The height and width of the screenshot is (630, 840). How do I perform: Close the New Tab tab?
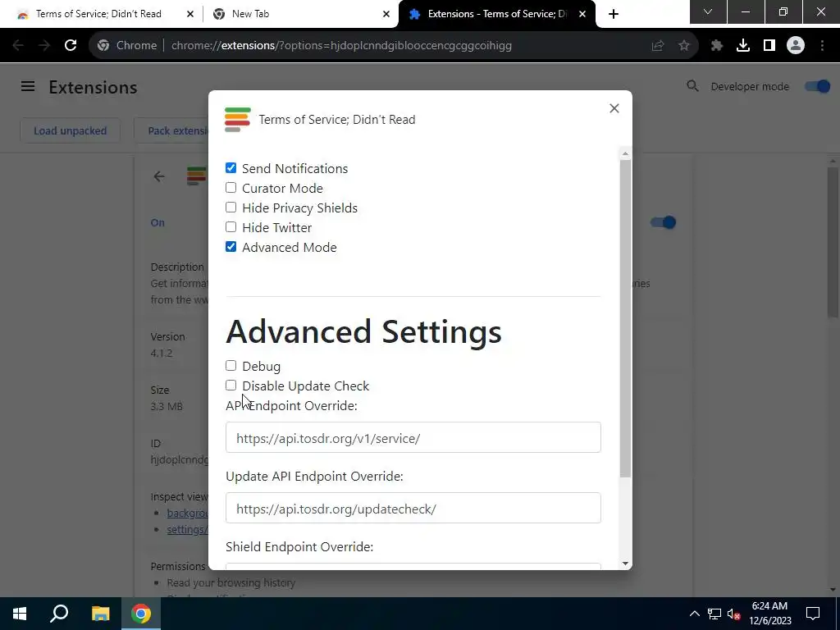386,14
